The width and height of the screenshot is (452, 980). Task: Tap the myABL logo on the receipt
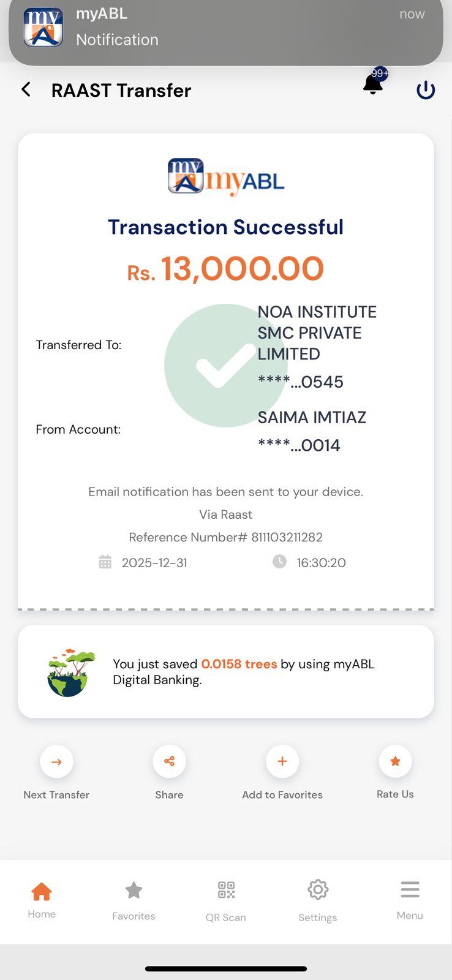pyautogui.click(x=226, y=177)
